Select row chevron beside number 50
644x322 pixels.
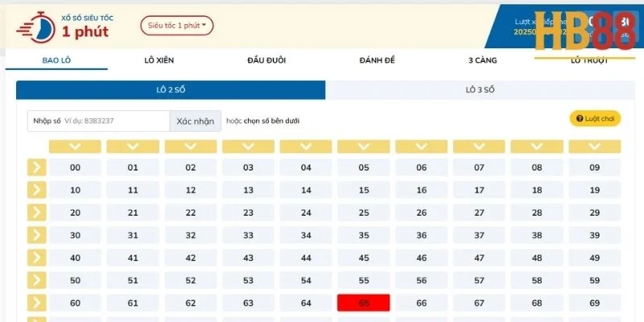pyautogui.click(x=36, y=280)
